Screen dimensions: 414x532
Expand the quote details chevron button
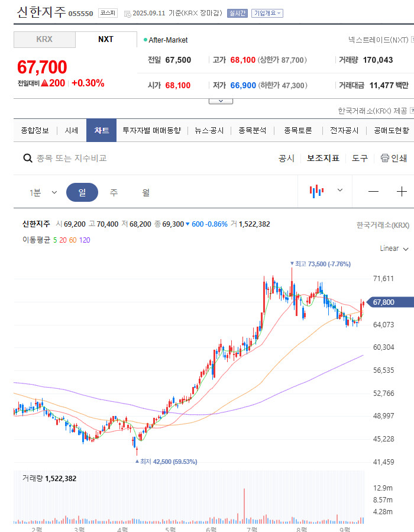[x=221, y=101]
